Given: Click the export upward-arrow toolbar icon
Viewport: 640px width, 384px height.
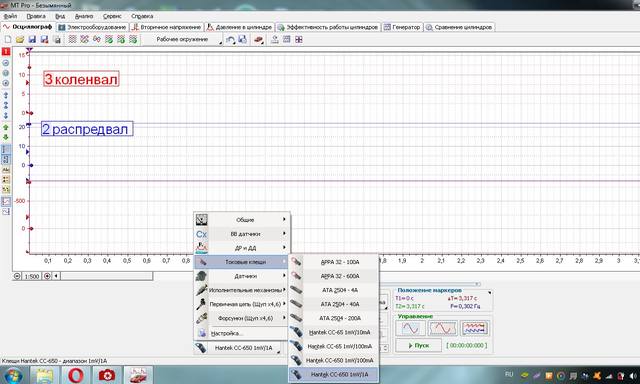Looking at the screenshot, I should point(275,40).
